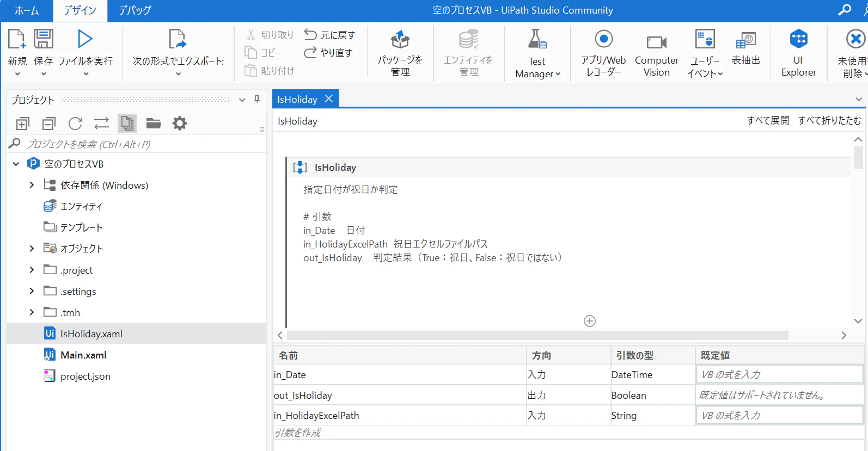This screenshot has height=451, width=868.
Task: Click the add activity plus button
Action: click(590, 321)
